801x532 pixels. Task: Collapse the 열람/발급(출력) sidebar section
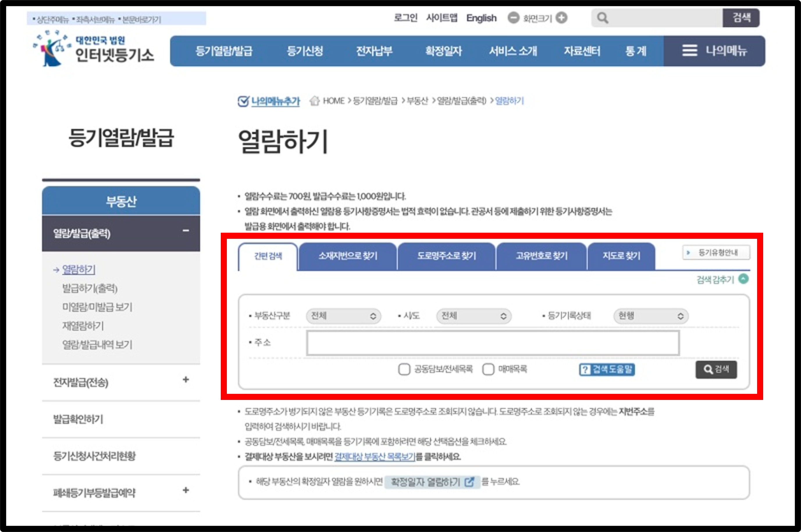coord(186,231)
